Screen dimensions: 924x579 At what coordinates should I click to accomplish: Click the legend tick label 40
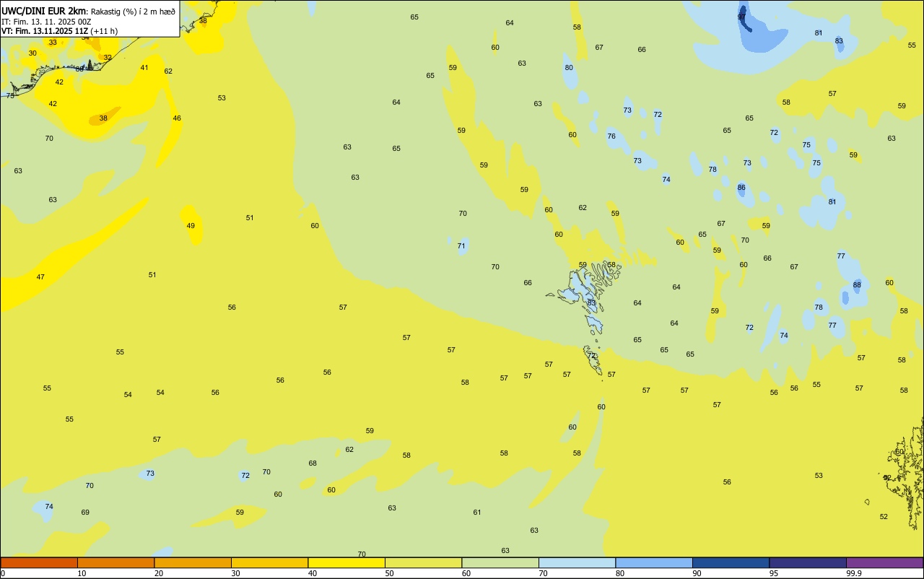[313, 573]
